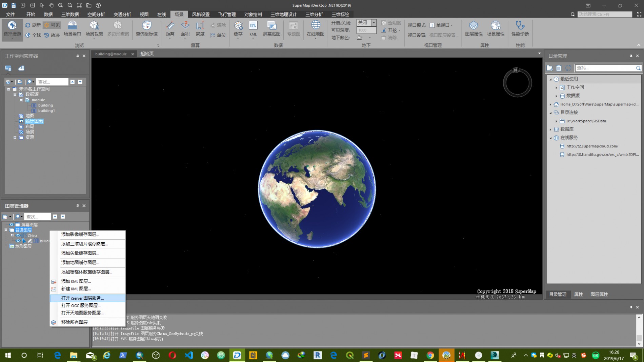Collapse the 未命名工作空间 node
The image size is (644, 362).
(x=8, y=89)
